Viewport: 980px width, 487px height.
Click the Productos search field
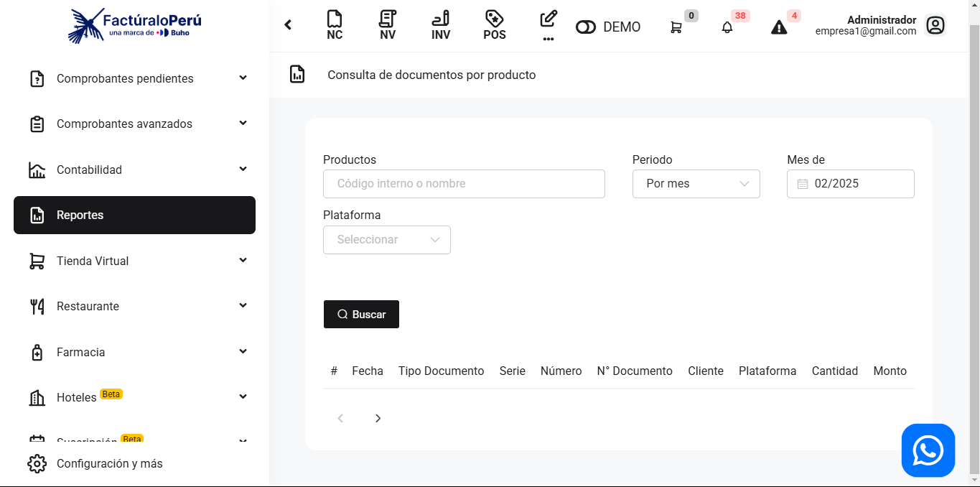tap(464, 184)
